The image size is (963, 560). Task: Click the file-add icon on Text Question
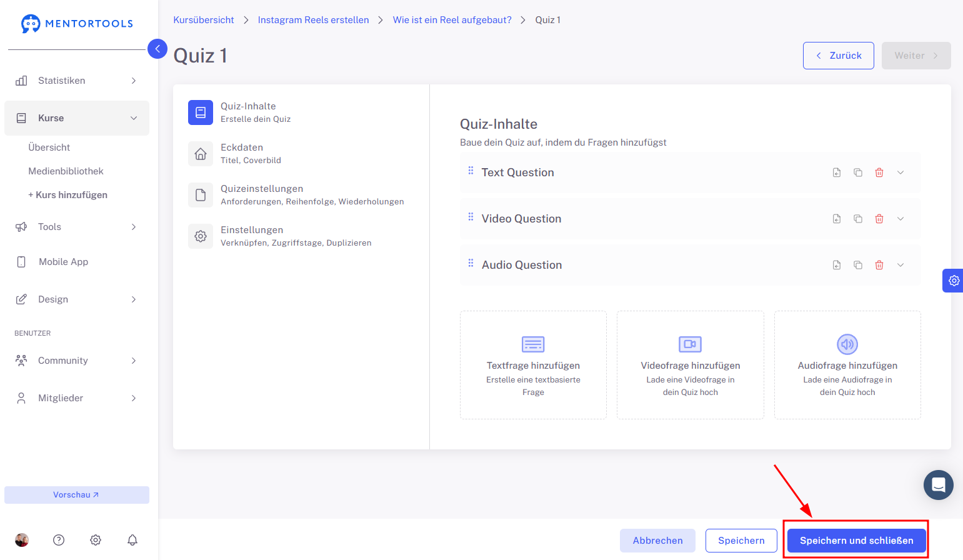[837, 172]
